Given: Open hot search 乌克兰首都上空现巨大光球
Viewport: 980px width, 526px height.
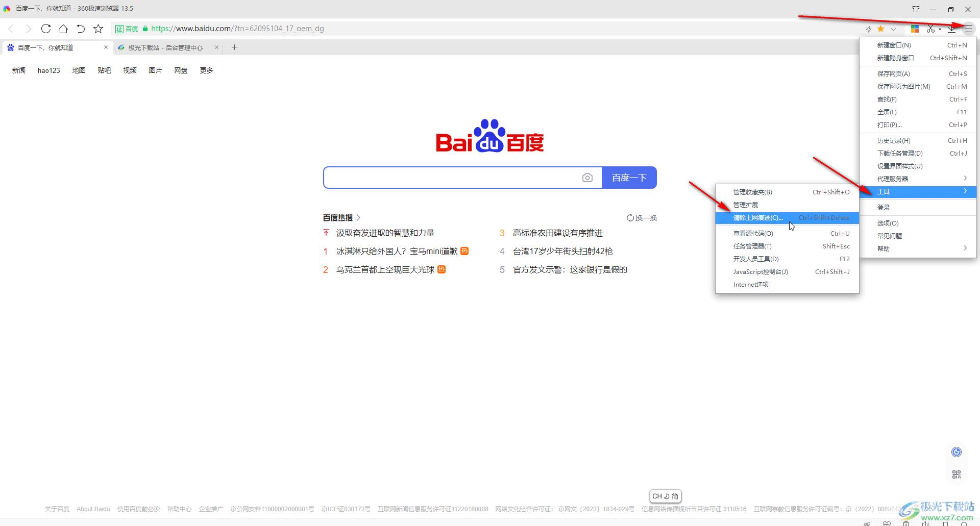Looking at the screenshot, I should click(x=385, y=269).
